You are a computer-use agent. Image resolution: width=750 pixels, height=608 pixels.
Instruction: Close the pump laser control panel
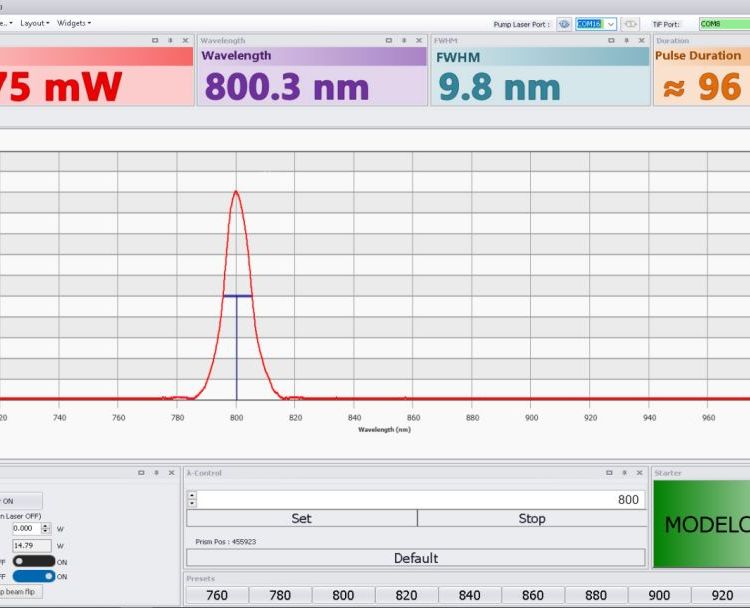[x=172, y=473]
